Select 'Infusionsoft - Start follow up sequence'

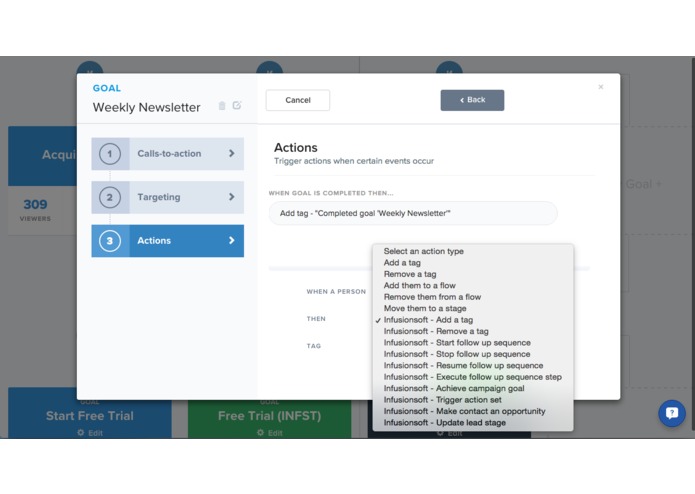point(473,343)
